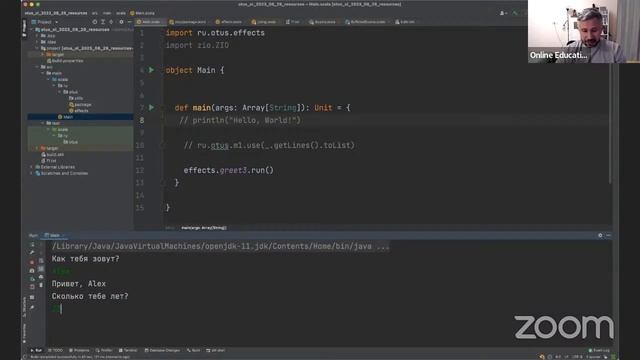Print console output with printer icon

click(41, 277)
